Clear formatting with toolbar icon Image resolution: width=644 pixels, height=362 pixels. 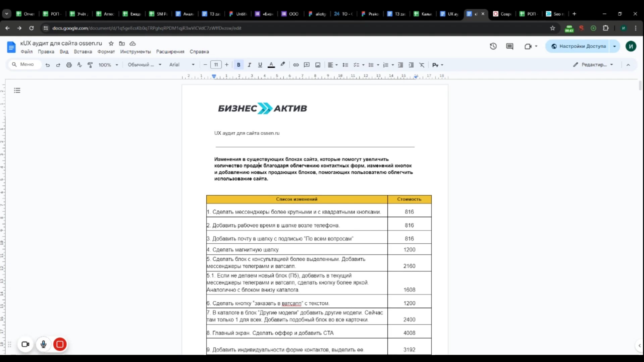coord(422,65)
